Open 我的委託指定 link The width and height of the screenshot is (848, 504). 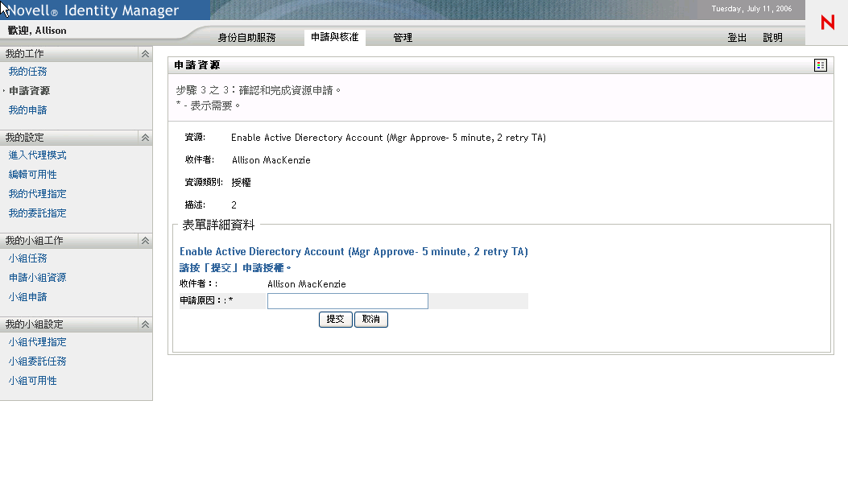click(x=37, y=213)
